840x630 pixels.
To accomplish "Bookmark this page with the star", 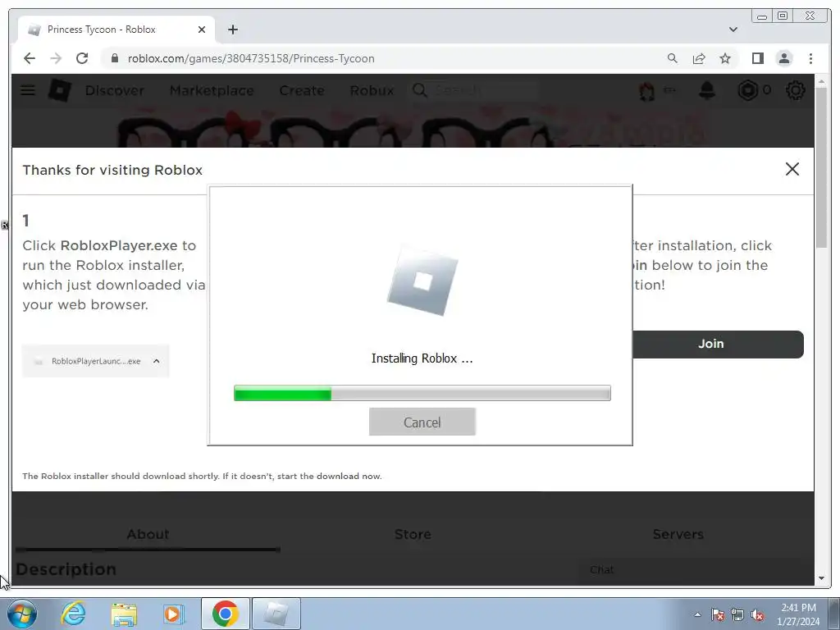I will (725, 58).
